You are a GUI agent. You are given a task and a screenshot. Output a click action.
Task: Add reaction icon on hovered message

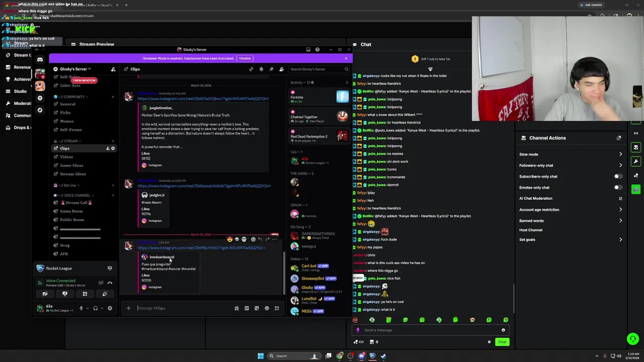click(253, 239)
